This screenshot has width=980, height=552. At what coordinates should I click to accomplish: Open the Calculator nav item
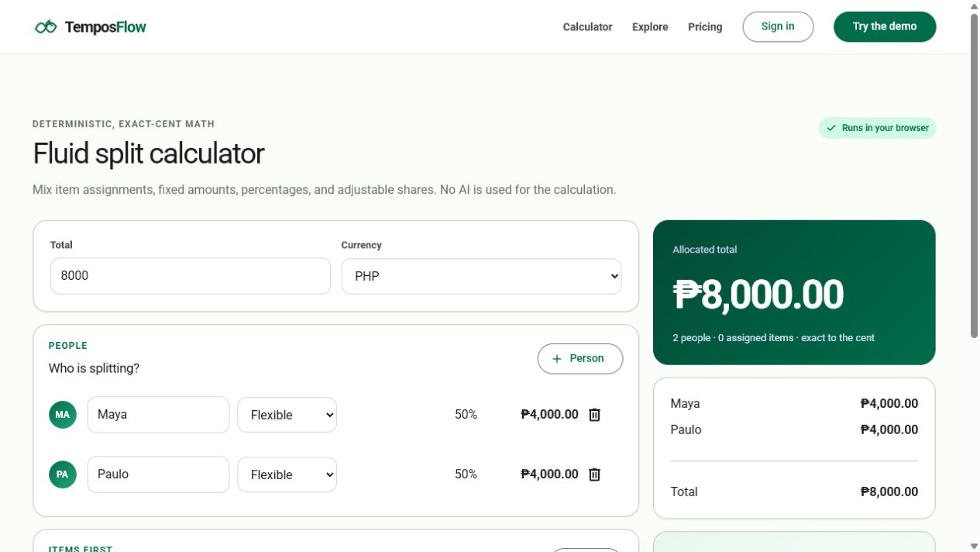click(x=587, y=27)
